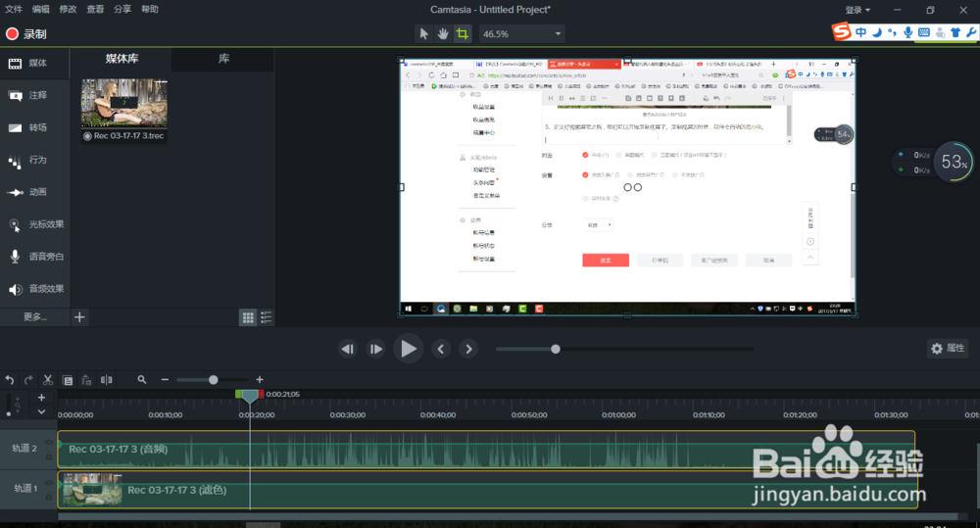Open the 帮助 menu

150,10
